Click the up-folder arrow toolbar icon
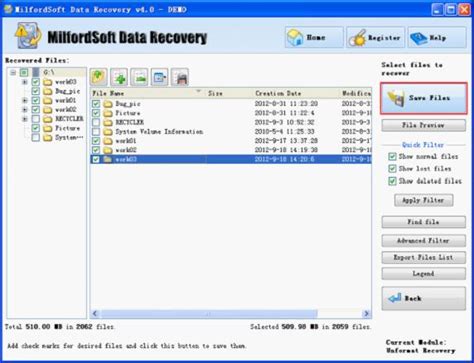Image resolution: width=474 pixels, height=363 pixels. point(99,77)
